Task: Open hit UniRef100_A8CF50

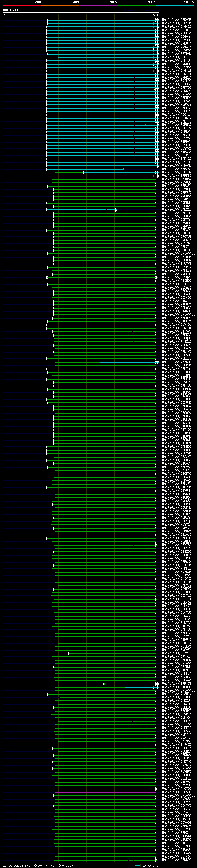Action: (177, 33)
